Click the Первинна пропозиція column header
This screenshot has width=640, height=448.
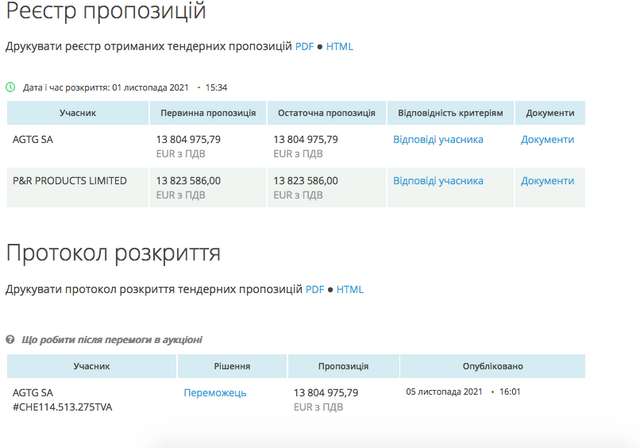point(208,113)
